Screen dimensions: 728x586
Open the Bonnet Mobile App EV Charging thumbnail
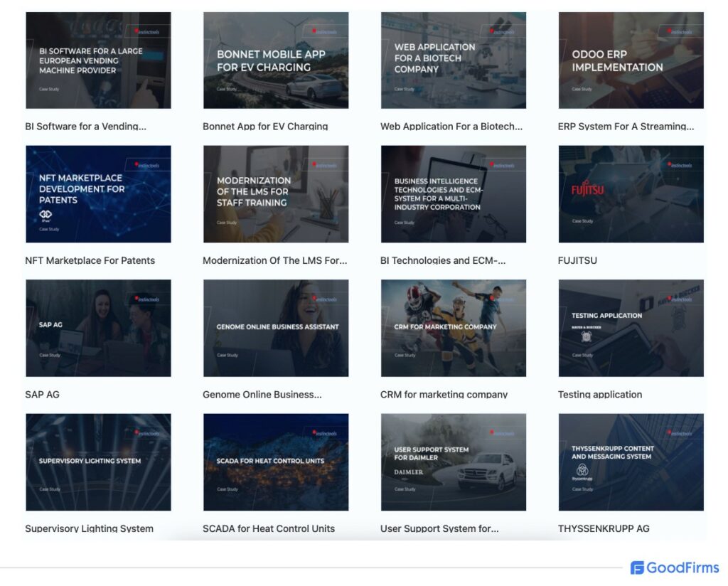276,60
